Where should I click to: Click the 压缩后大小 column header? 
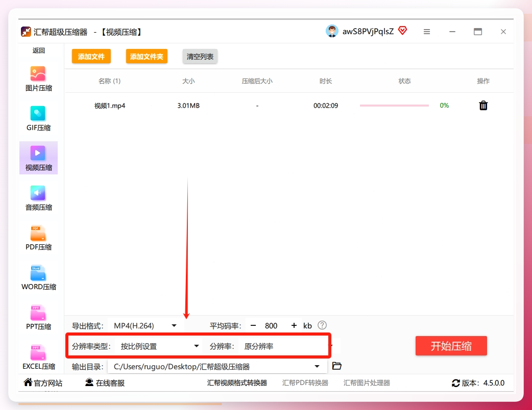click(257, 81)
